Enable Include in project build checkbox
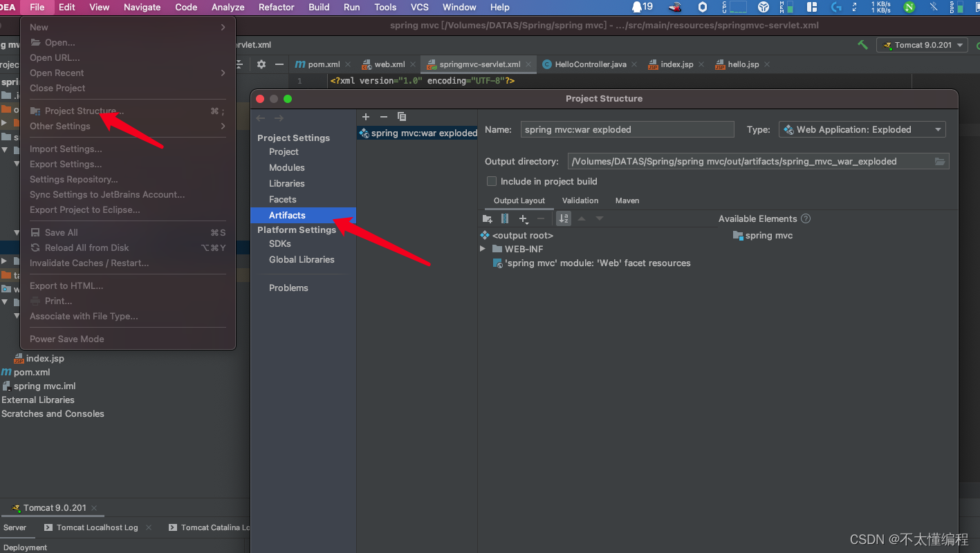Viewport: 980px width, 553px height. click(x=492, y=181)
